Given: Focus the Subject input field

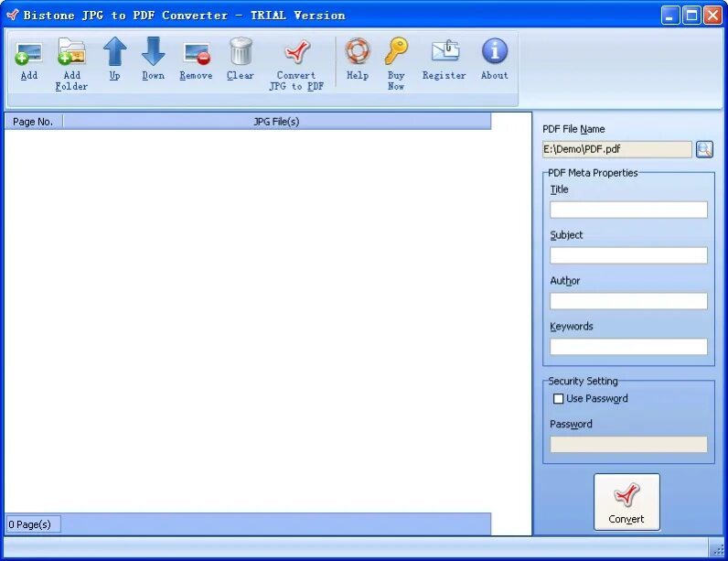Looking at the screenshot, I should coord(628,255).
